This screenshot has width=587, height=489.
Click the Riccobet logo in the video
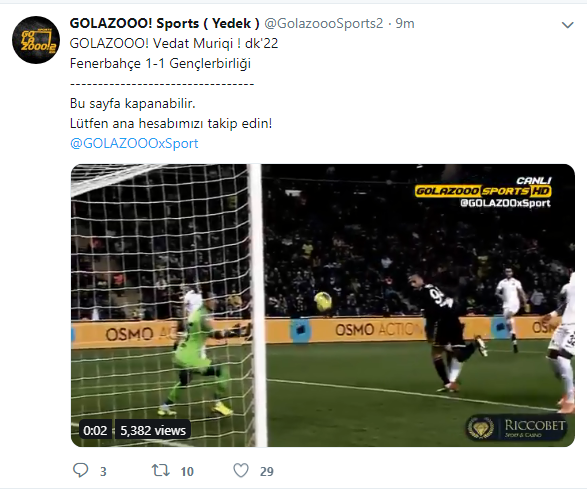pyautogui.click(x=517, y=428)
